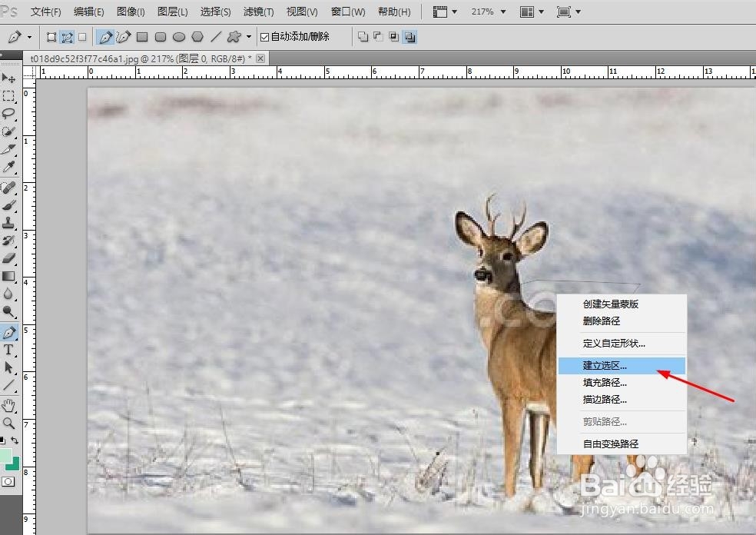756x535 pixels.
Task: Choose Rectangle shape in options bar
Action: pos(141,37)
